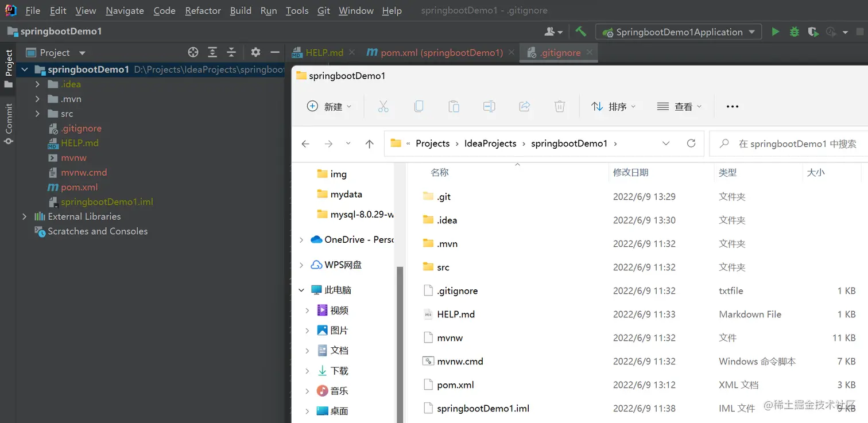Viewport: 868px width, 423px height.
Task: Start debugging with the green bug icon
Action: pyautogui.click(x=795, y=32)
